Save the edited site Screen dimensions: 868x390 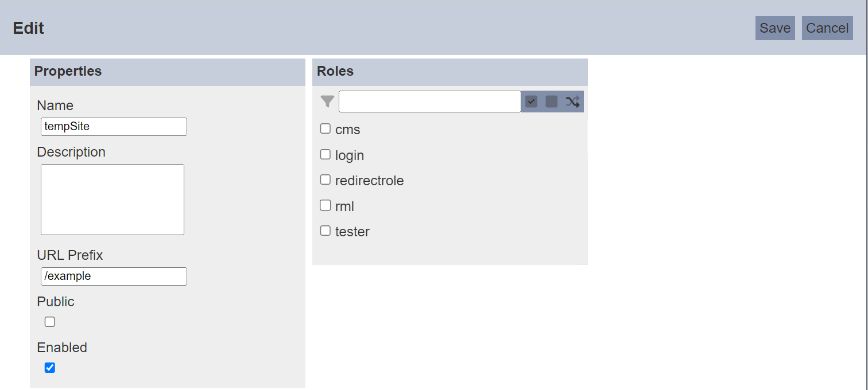(x=775, y=28)
